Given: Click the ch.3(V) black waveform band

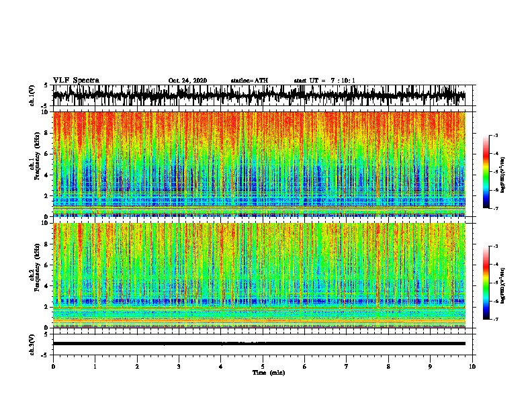Looking at the screenshot, I should click(x=259, y=344).
